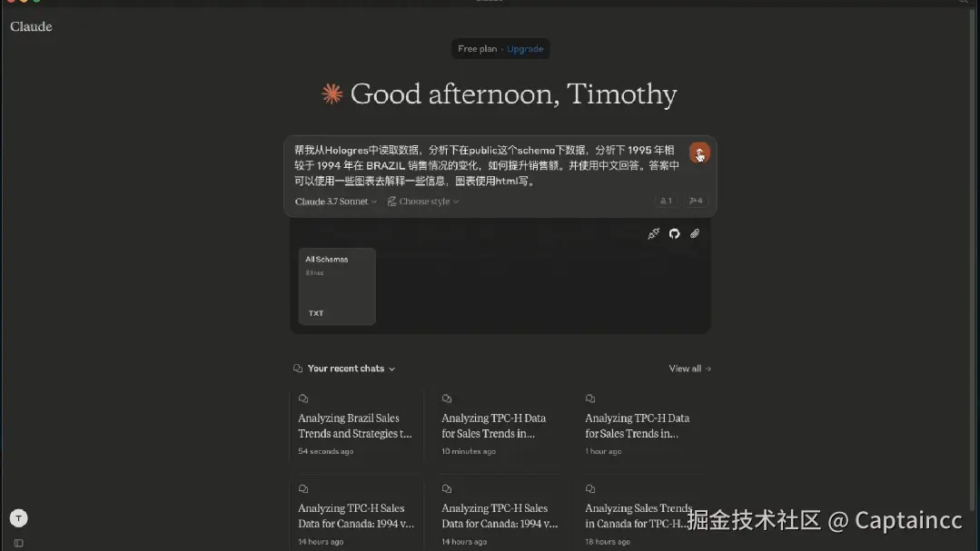Click the Claude logo at top left
980x551 pixels.
[x=31, y=26]
